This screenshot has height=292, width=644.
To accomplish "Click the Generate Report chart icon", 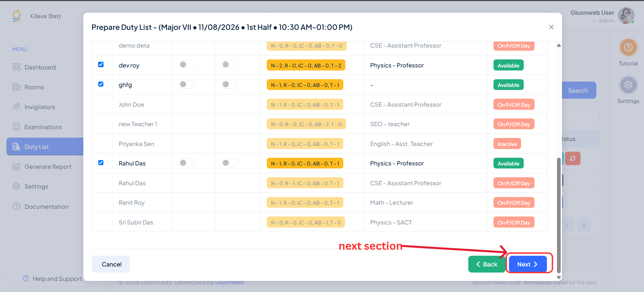I will pyautogui.click(x=16, y=166).
